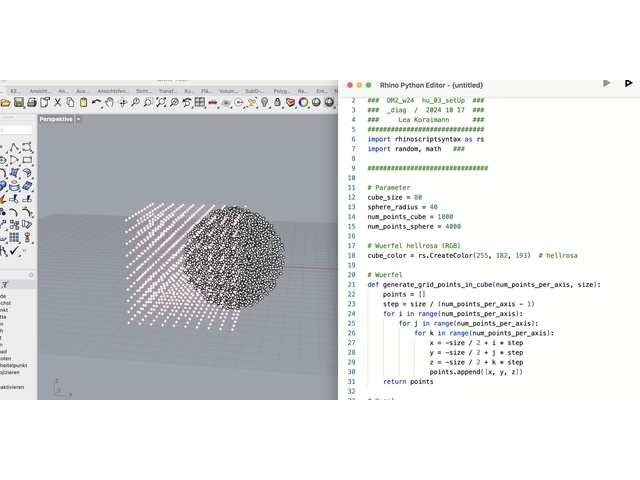Screen dimensions: 640x480
Task: Click the Undo arrow icon
Action: pos(96,102)
